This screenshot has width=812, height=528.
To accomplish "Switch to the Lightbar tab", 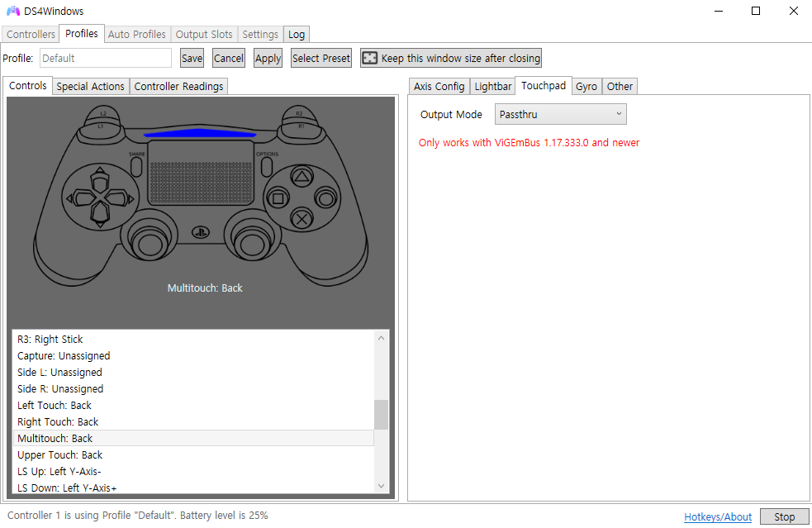I will point(492,85).
